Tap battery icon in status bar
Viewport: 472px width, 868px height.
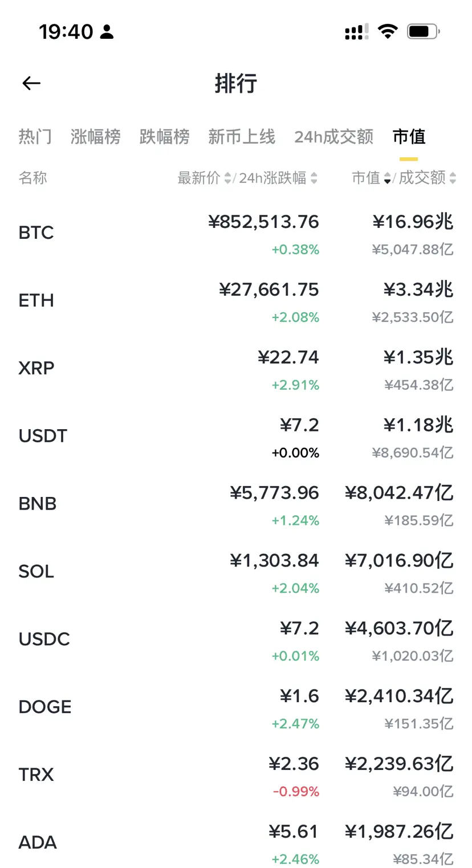[x=423, y=31]
